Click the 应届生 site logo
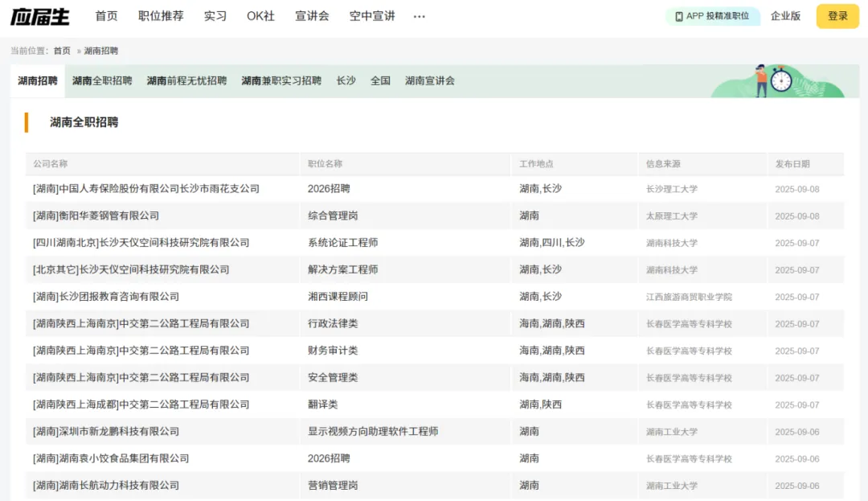Screen dimensions: 868x501 (x=40, y=17)
